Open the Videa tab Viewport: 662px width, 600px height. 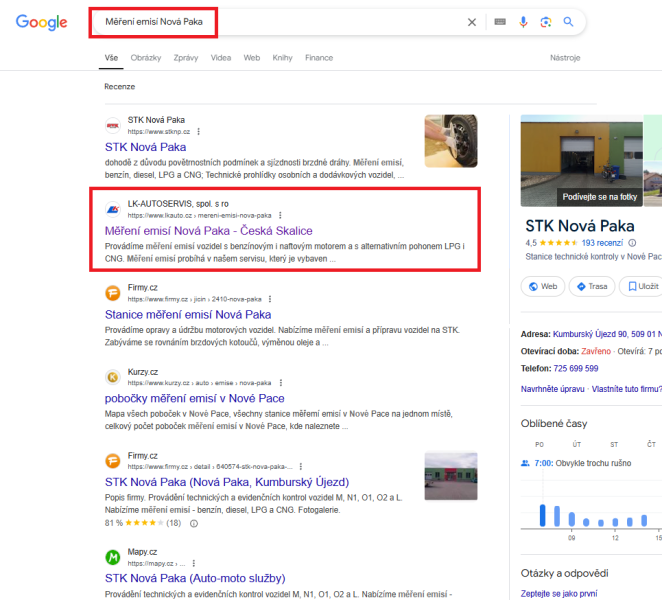click(x=221, y=58)
